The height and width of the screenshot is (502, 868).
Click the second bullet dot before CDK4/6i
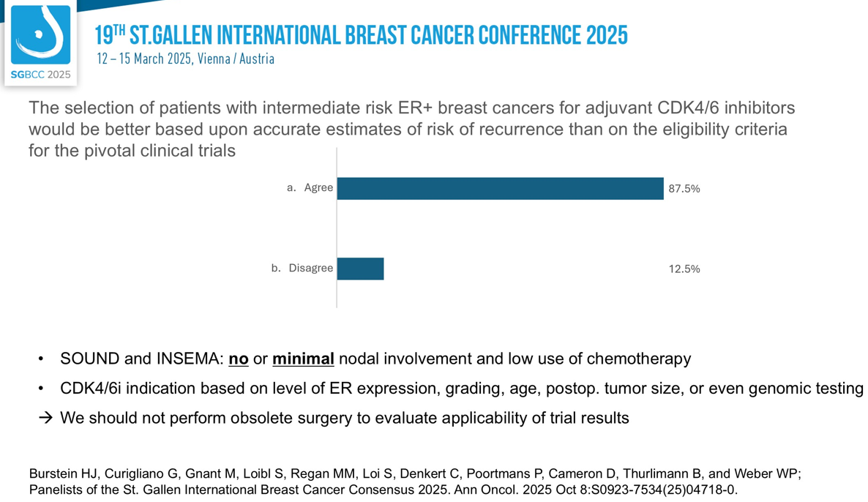41,389
